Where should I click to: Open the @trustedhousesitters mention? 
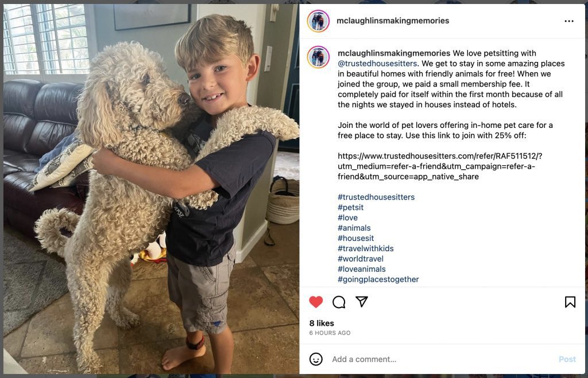377,64
